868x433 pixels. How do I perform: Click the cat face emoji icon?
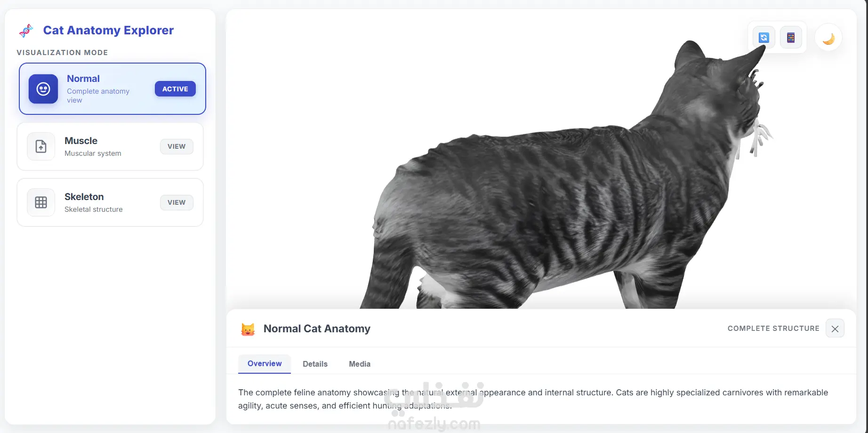pyautogui.click(x=248, y=329)
